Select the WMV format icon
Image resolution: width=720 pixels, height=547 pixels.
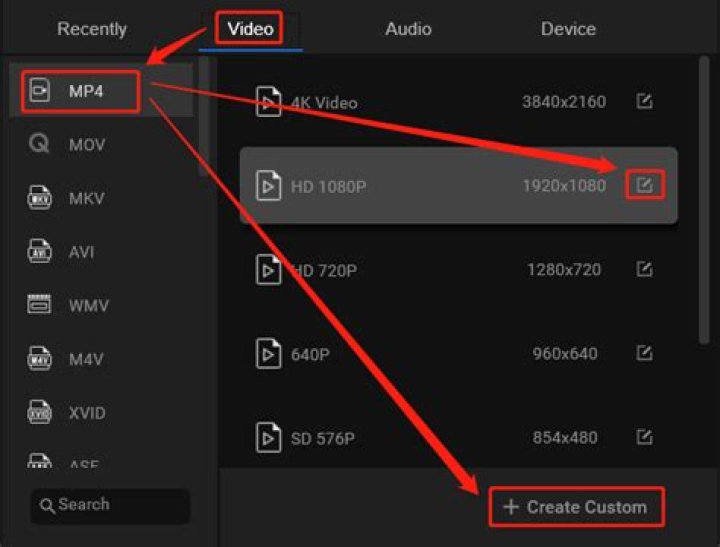pos(39,305)
